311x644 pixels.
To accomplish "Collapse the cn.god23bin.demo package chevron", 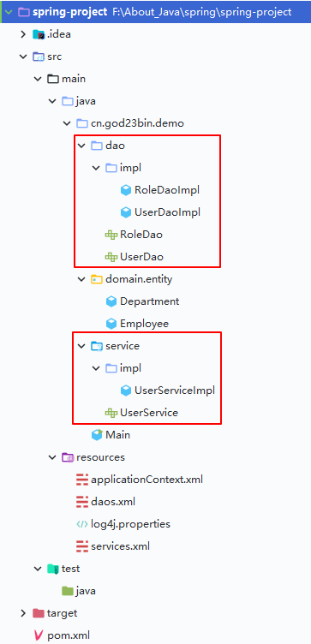I will 67,122.
